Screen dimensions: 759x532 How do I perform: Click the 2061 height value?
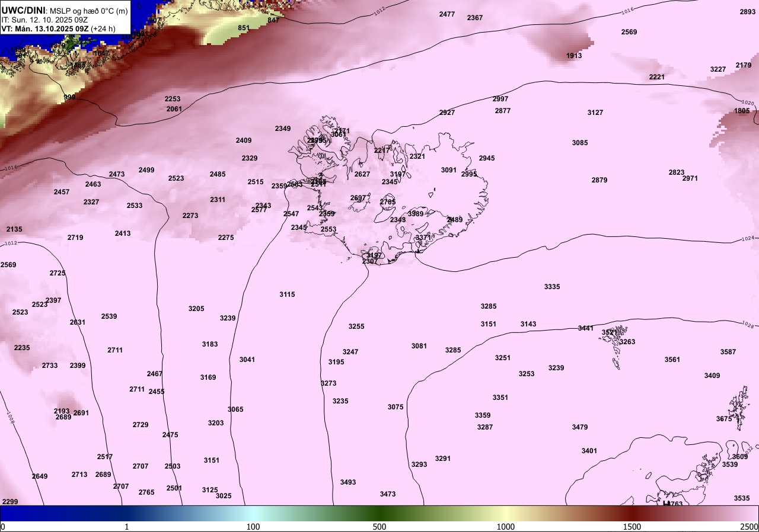[174, 109]
